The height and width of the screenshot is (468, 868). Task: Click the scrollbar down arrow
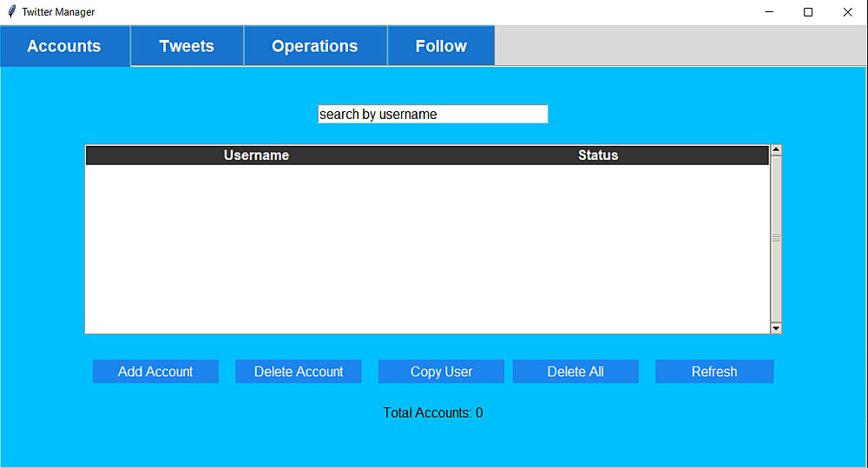776,328
